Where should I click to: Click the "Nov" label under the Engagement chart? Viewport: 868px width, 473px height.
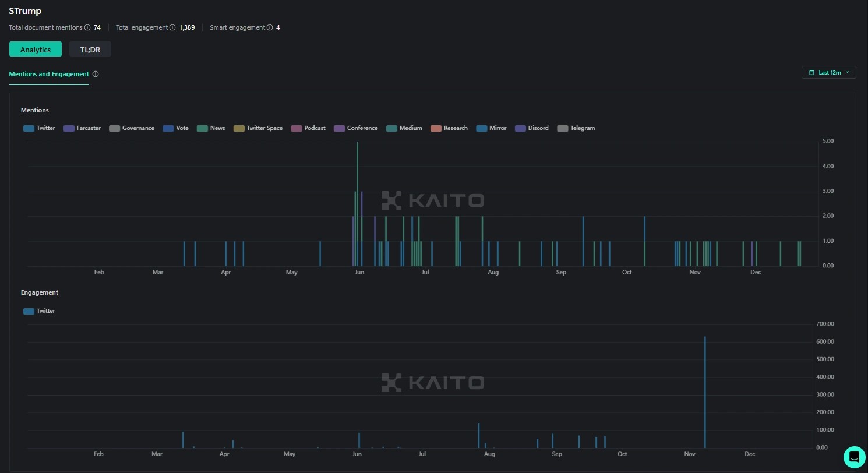[x=690, y=454]
